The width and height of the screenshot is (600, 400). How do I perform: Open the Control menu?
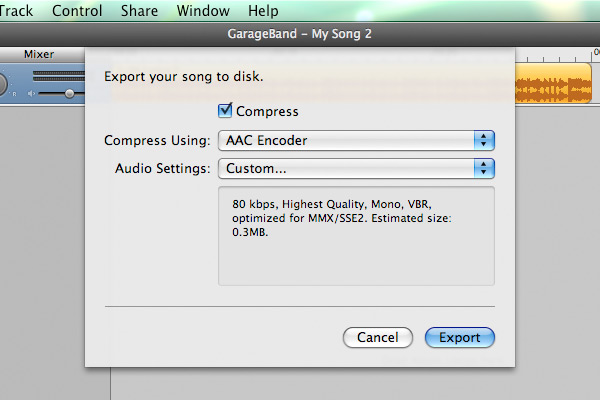[77, 11]
